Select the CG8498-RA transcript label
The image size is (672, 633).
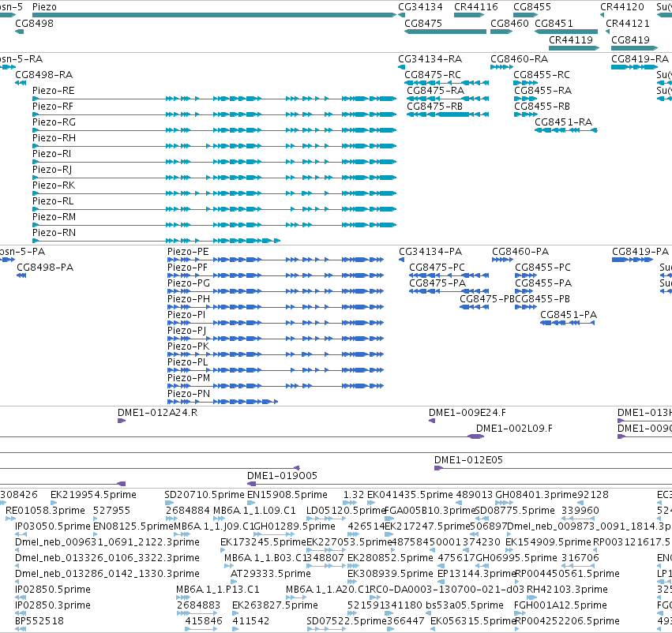(x=44, y=75)
